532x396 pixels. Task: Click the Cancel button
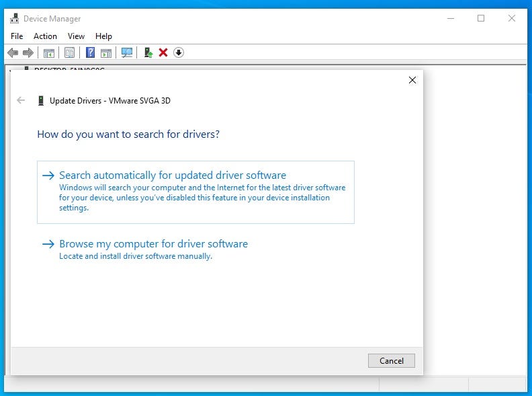[392, 360]
